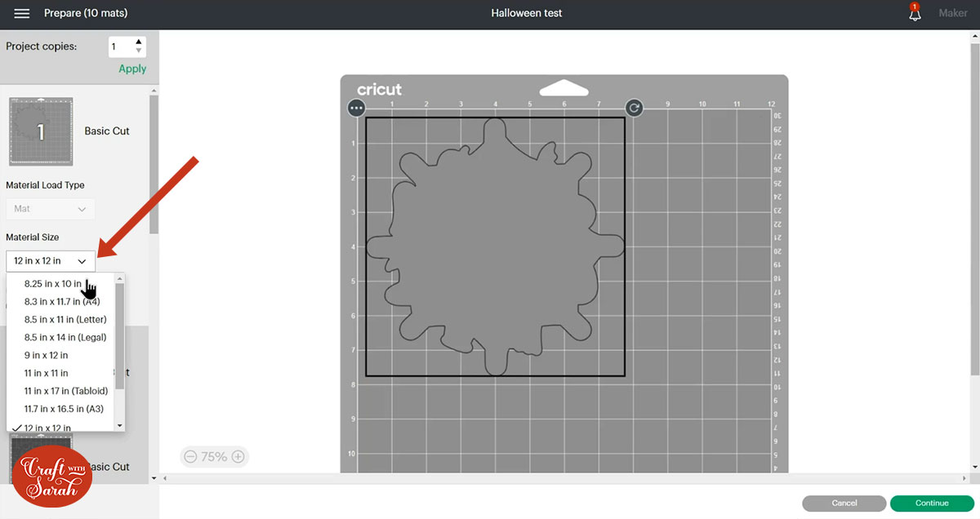The height and width of the screenshot is (519, 980).
Task: Open the mat options three-dot menu
Action: tap(356, 108)
